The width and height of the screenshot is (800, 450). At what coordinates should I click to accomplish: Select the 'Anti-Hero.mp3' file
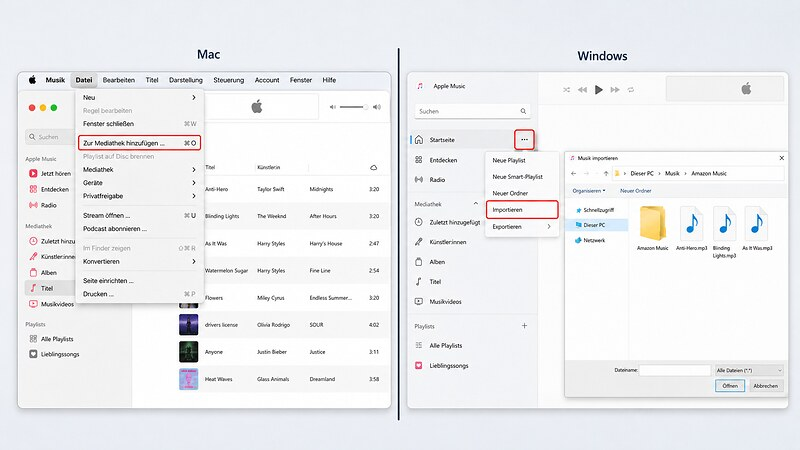point(692,228)
